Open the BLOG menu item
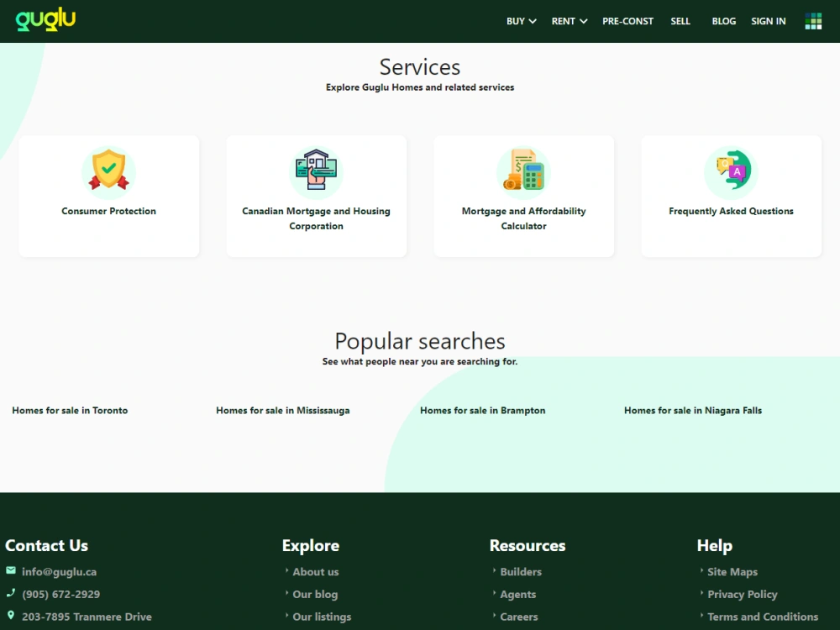840x630 pixels. point(724,22)
